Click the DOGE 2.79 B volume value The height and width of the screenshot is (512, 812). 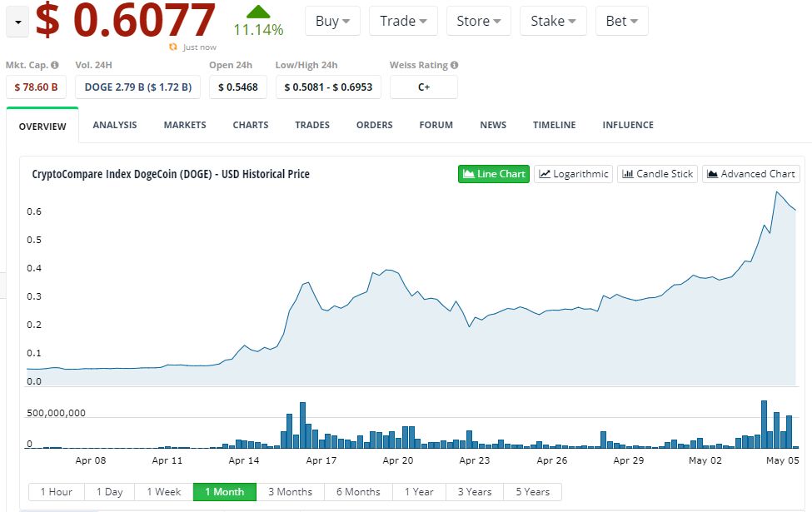(137, 87)
